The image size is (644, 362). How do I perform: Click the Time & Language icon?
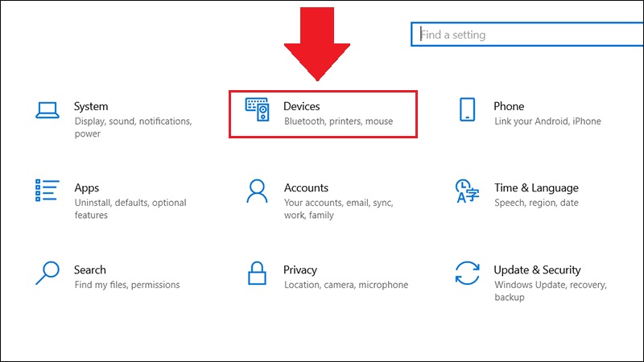[x=467, y=191]
